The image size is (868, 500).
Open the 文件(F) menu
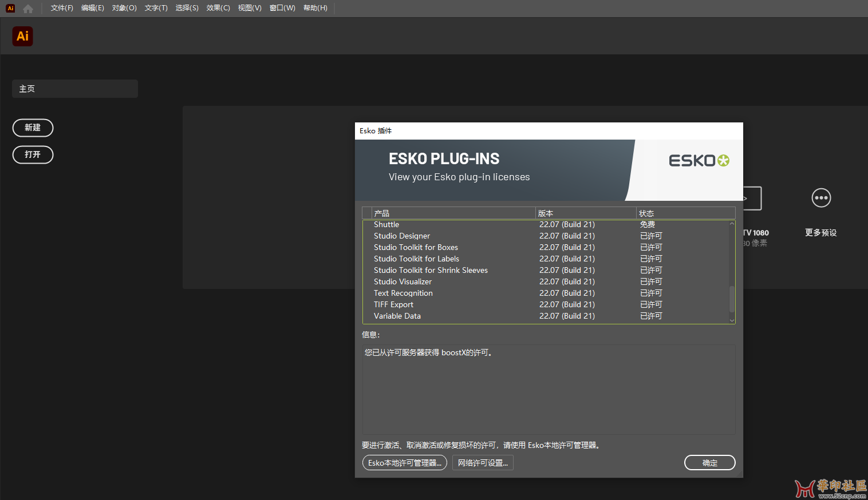(x=62, y=8)
